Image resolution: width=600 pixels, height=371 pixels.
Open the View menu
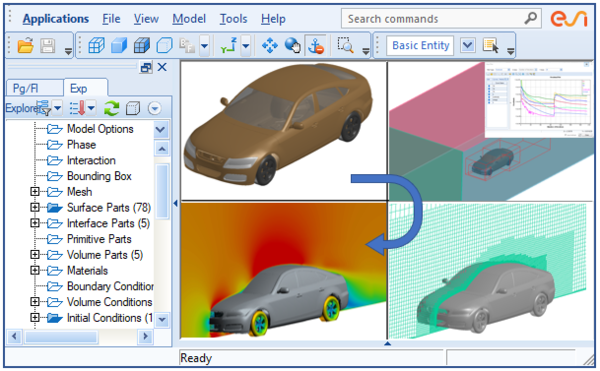[146, 19]
